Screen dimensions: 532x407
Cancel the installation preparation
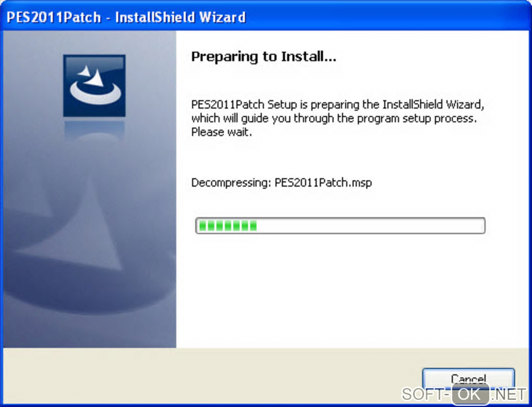[468, 379]
